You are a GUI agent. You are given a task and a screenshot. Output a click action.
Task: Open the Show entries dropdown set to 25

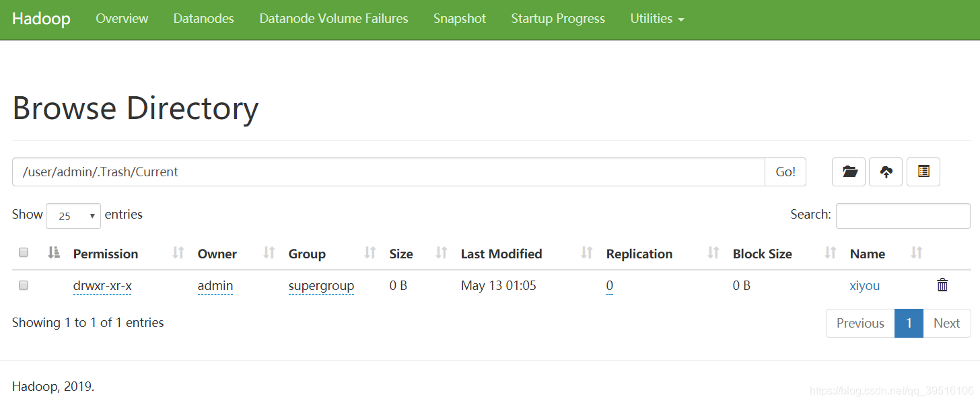[x=73, y=215]
